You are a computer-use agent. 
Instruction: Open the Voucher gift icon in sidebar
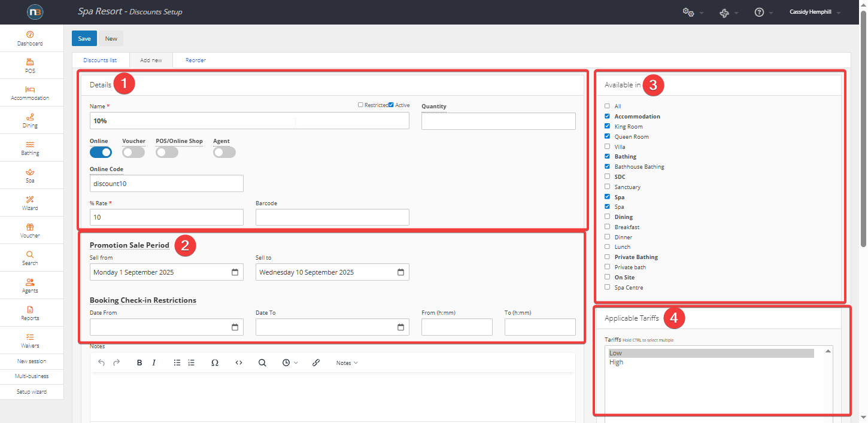click(x=30, y=227)
